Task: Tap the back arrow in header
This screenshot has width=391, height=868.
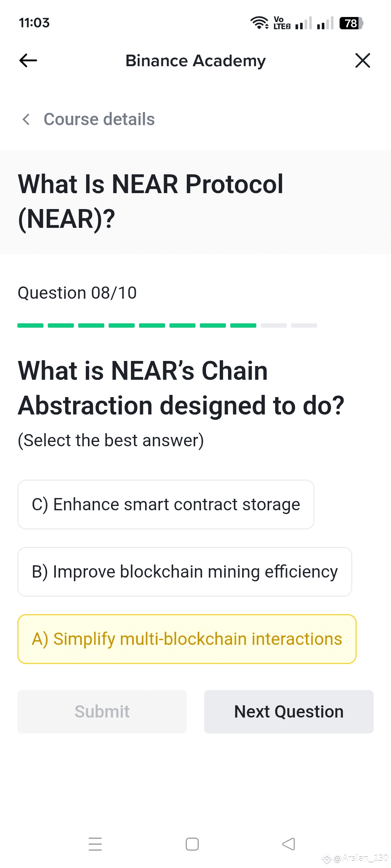Action: [28, 60]
